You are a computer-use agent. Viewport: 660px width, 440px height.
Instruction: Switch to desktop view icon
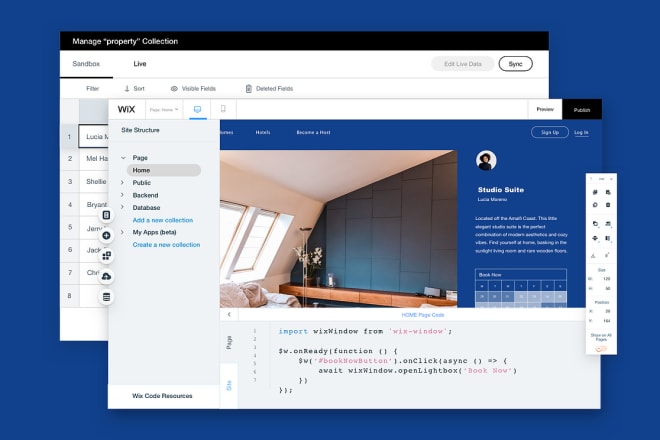(197, 109)
